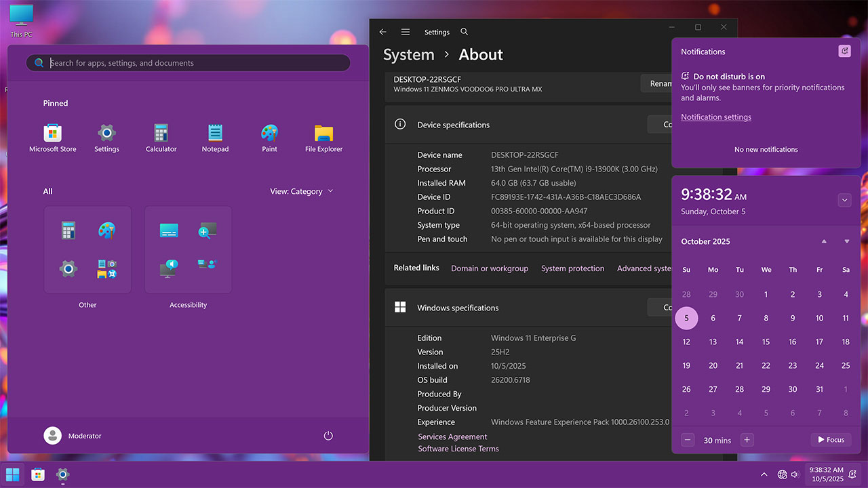This screenshot has height=488, width=868.
Task: Click the Start menu search box
Action: click(188, 63)
